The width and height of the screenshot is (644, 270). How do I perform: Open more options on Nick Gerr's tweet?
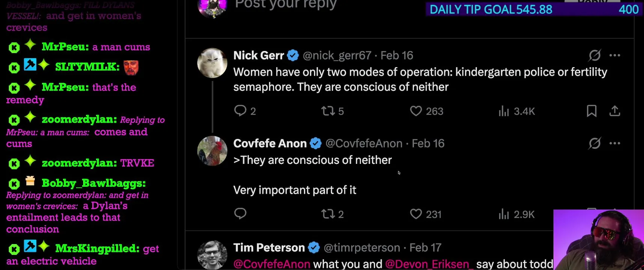click(x=615, y=55)
